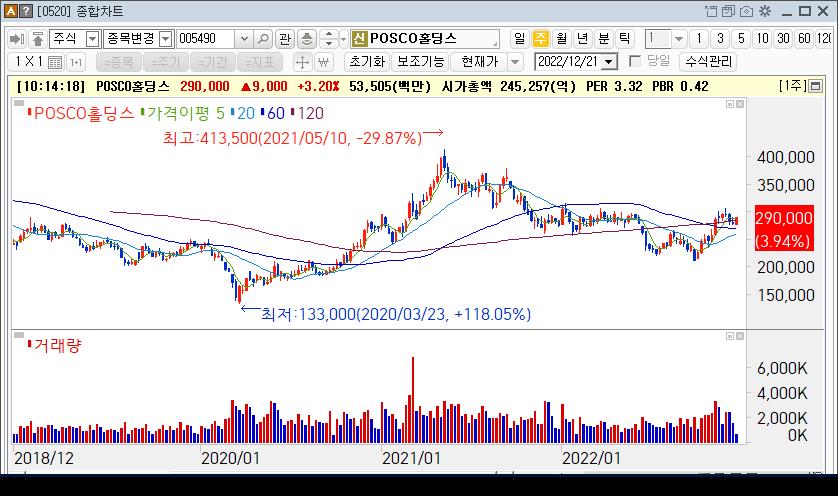Screen dimensions: 838x496
Task: Open the 2022/12/21 date picker dropdown
Action: (608, 62)
